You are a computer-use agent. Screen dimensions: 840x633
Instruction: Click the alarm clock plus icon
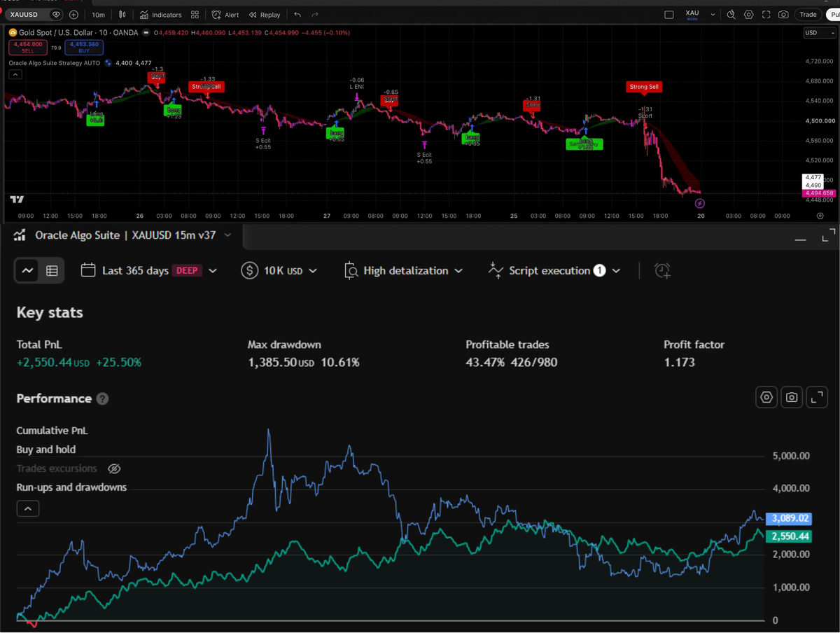point(662,270)
